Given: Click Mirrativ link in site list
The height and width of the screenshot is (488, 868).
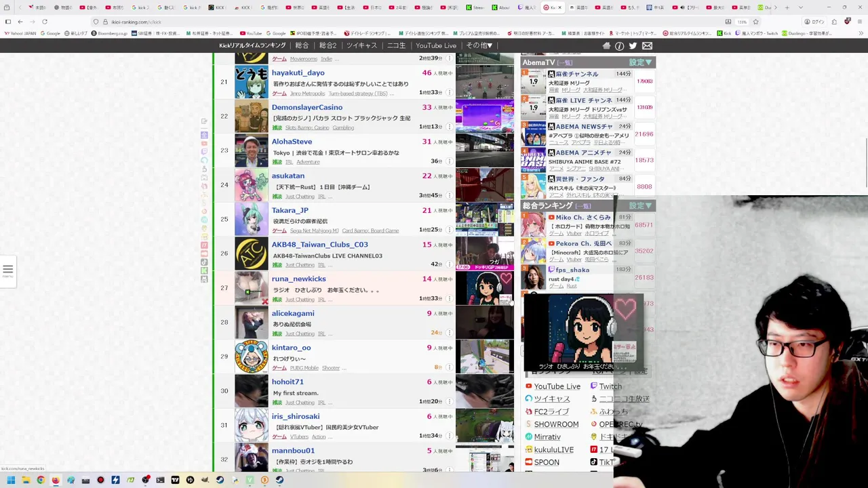Looking at the screenshot, I should click(547, 437).
